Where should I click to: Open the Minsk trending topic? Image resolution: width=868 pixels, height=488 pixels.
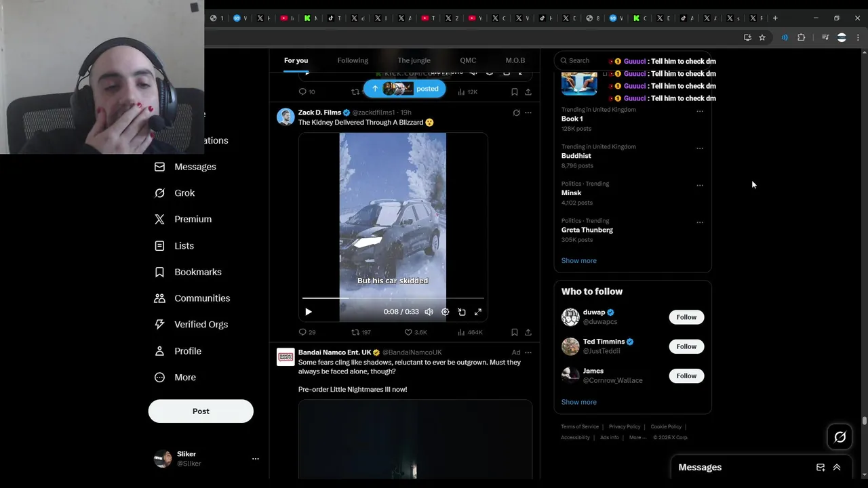pos(571,192)
